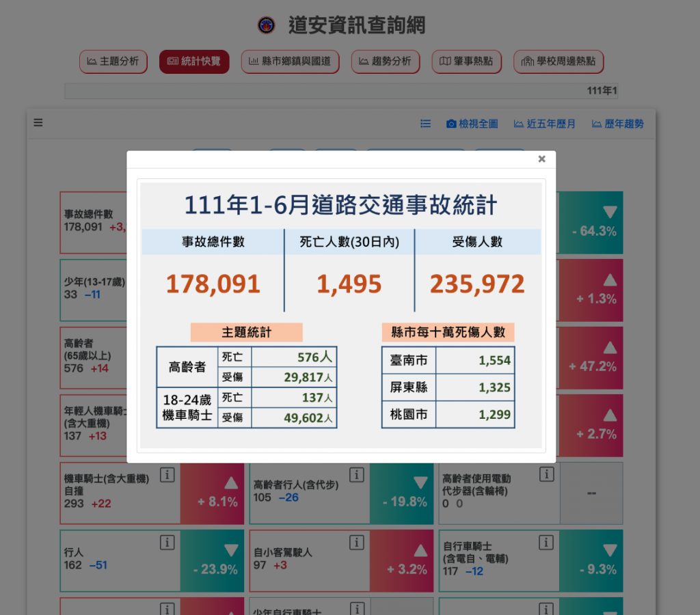This screenshot has height=615, width=700.
Task: Open the 主題分析 tab
Action: (x=113, y=61)
